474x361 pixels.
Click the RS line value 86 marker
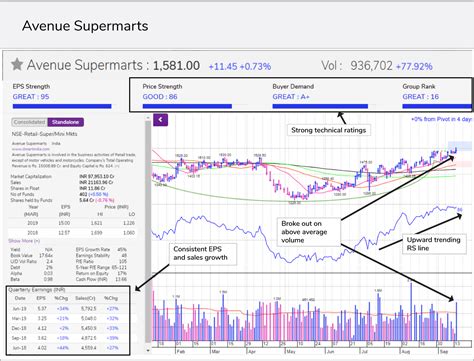click(460, 210)
